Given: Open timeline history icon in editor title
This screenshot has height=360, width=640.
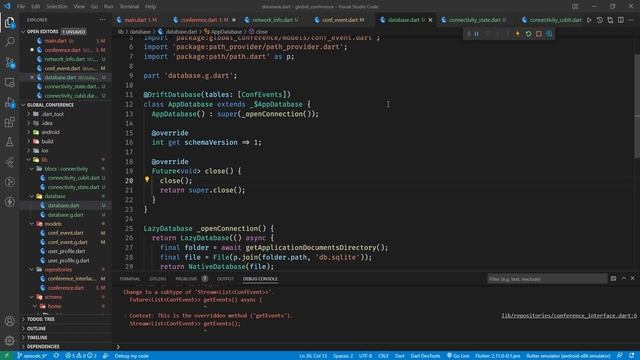Looking at the screenshot, I should click(x=600, y=20).
